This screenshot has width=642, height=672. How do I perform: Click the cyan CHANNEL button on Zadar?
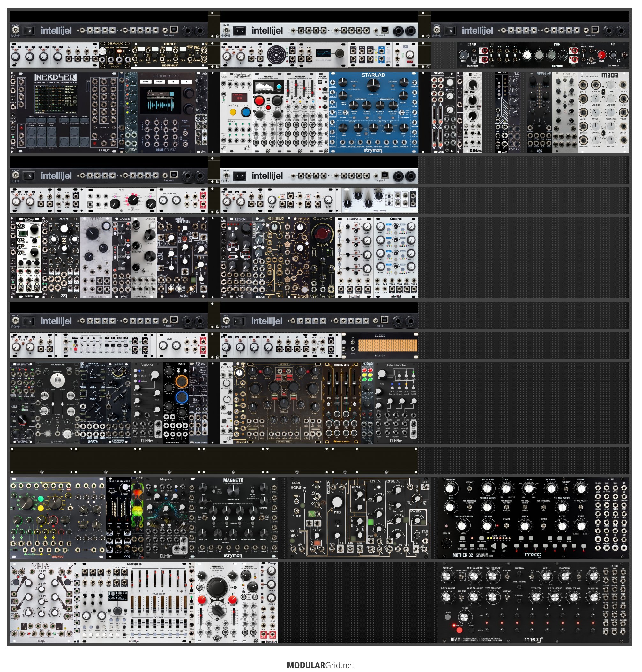click(279, 87)
